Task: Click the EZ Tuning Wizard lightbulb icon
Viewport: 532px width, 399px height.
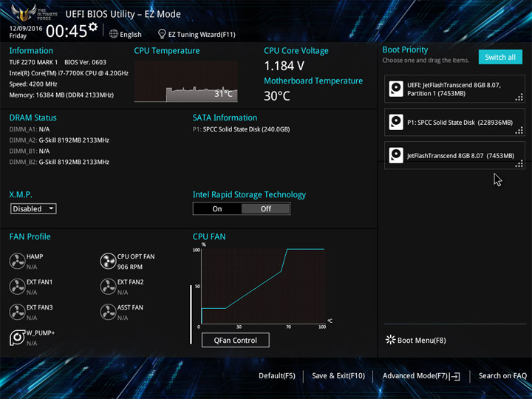Action: pyautogui.click(x=162, y=34)
